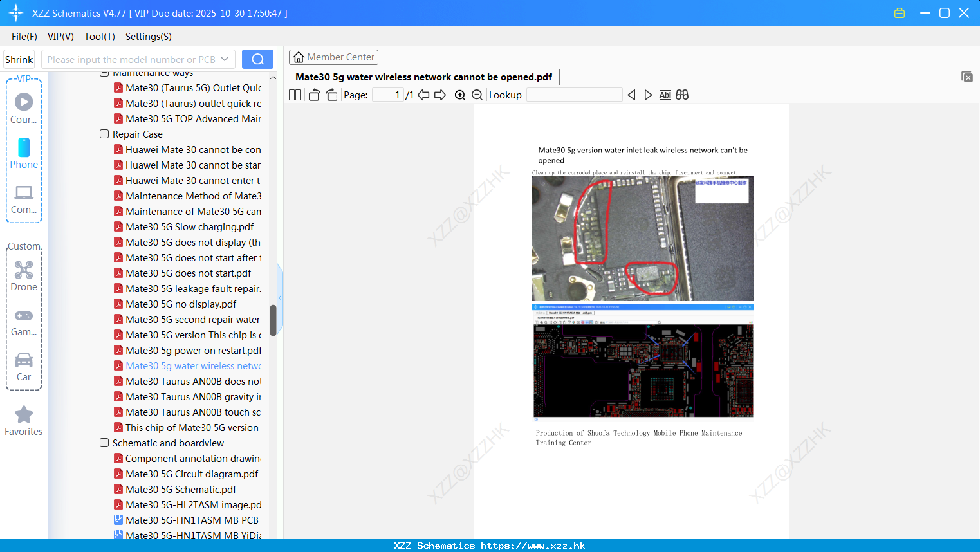Select the Phone category icon
980x552 pixels.
tap(24, 153)
